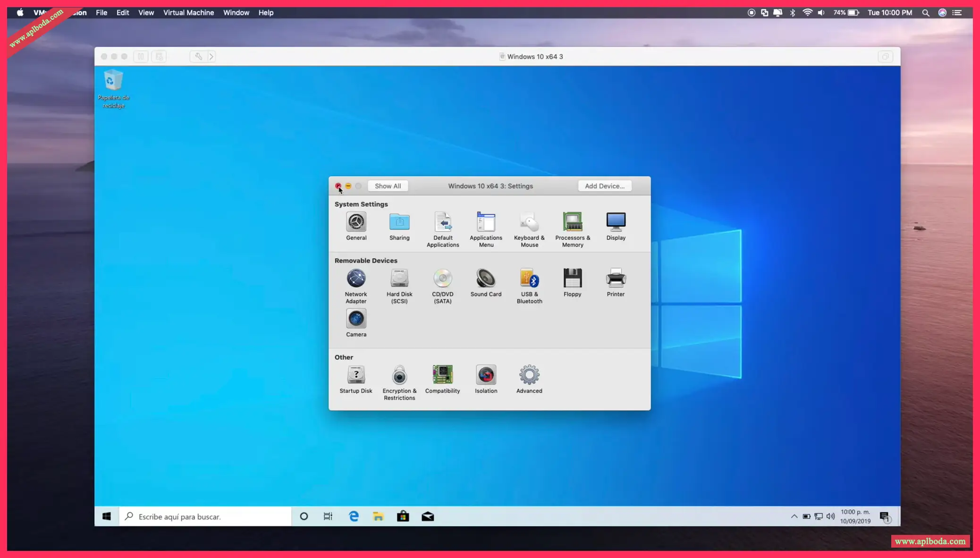This screenshot has height=558, width=980.
Task: Open Printer settings
Action: click(x=616, y=283)
